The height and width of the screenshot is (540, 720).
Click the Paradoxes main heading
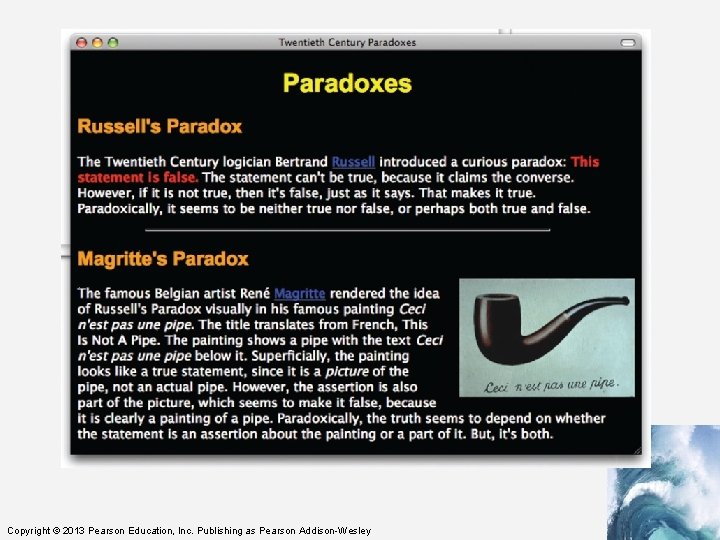(347, 83)
